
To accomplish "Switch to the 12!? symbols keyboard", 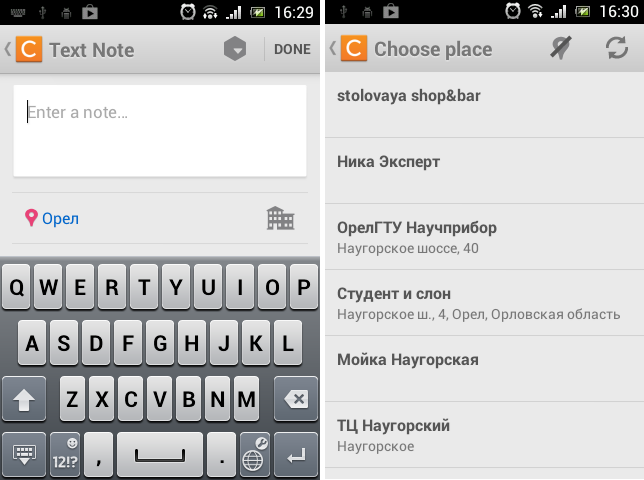I will tap(64, 455).
